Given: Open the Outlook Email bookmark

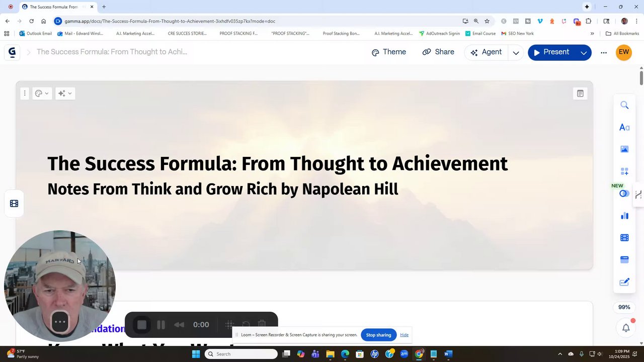Looking at the screenshot, I should coord(36,34).
